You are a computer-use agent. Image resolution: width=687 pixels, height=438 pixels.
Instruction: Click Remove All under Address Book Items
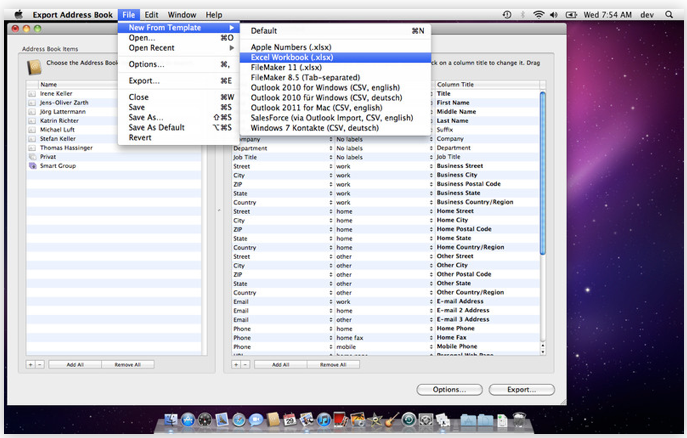pos(127,364)
